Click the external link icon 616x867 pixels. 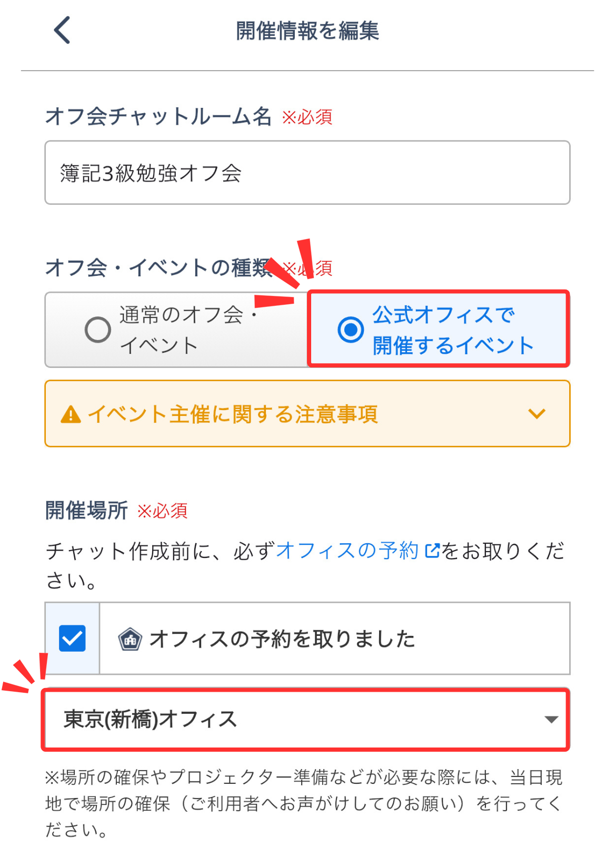(x=432, y=551)
